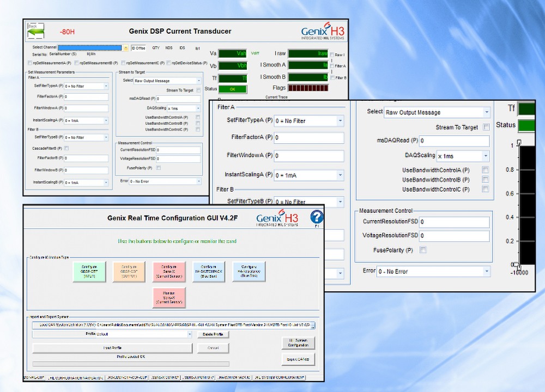The width and height of the screenshot is (545, 392).
Task: Click the green Back arrow icon
Action: (35, 32)
